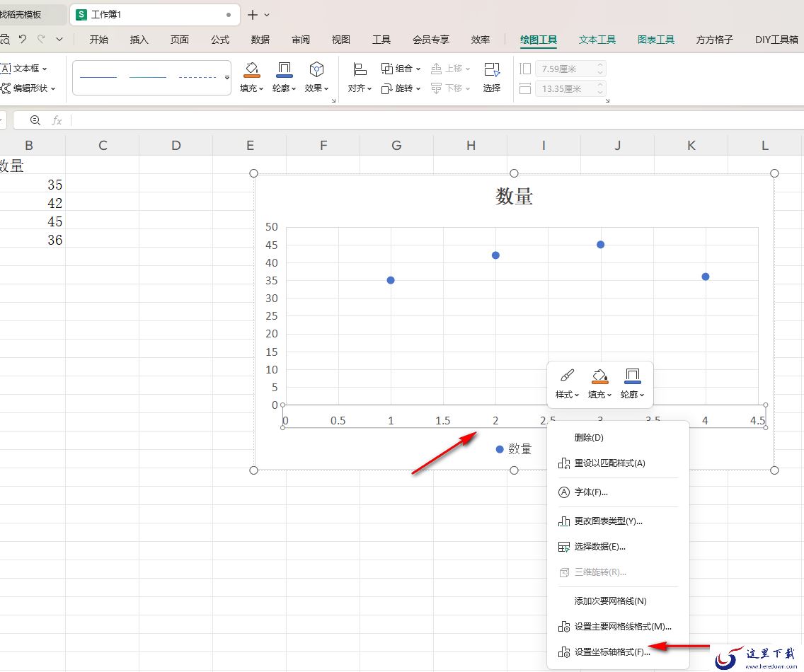This screenshot has height=672, width=804.
Task: Switch to Text Tools (文本工具) tab
Action: 597,40
